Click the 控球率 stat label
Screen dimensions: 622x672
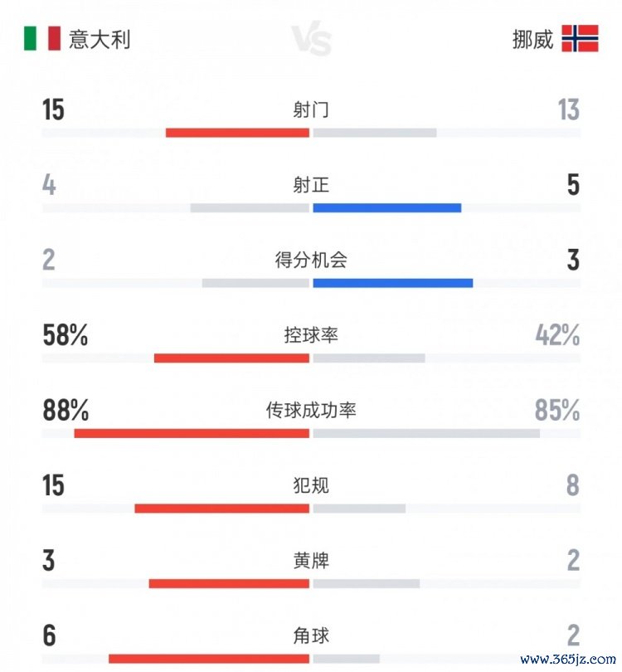pos(311,336)
